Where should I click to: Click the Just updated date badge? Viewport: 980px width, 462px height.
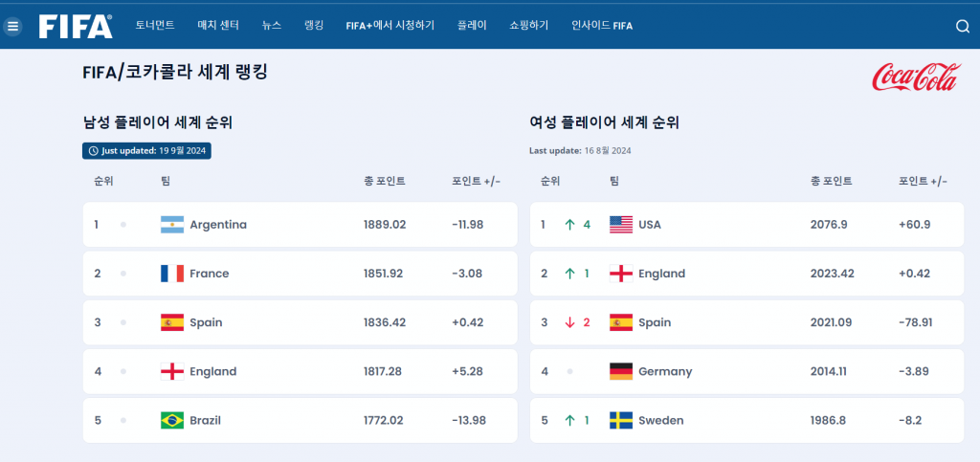(146, 150)
